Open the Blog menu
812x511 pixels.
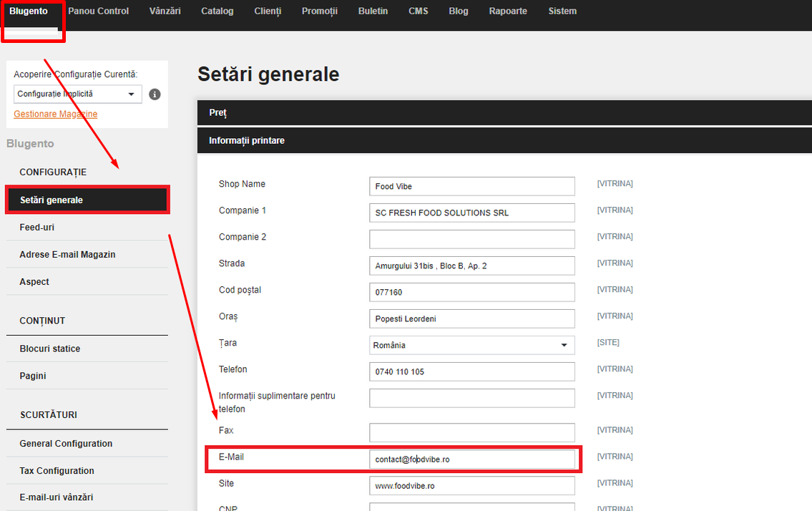(459, 11)
